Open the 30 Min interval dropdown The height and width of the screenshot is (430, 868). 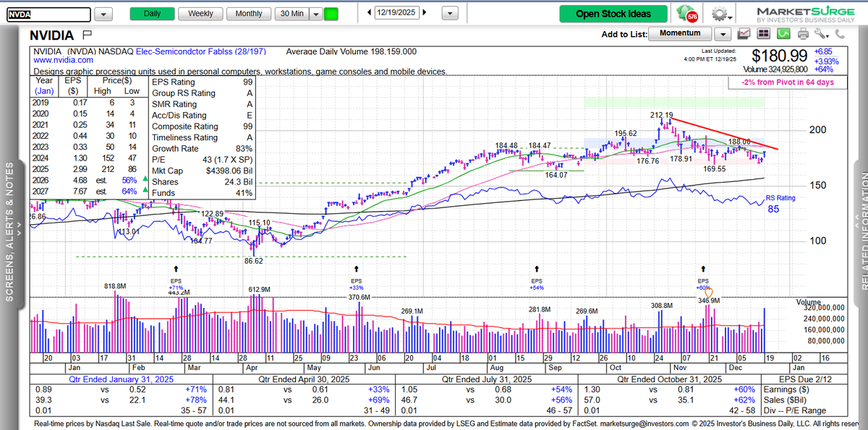click(x=315, y=13)
